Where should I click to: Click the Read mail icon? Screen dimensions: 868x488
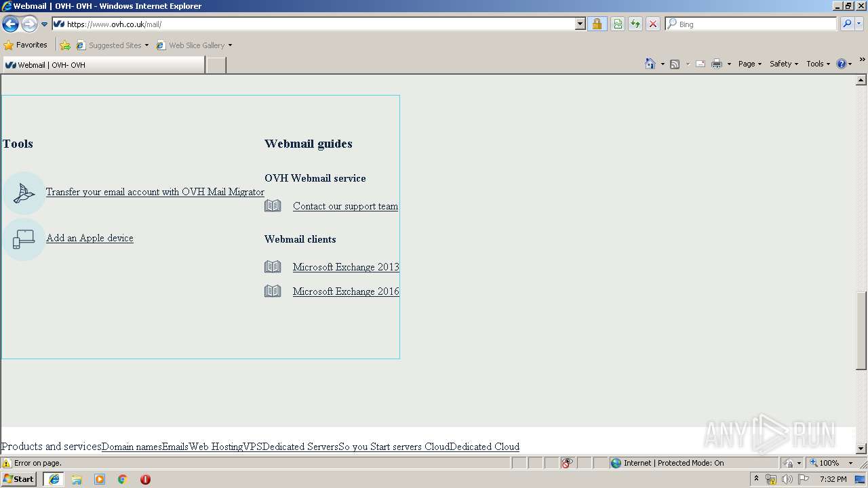click(701, 64)
